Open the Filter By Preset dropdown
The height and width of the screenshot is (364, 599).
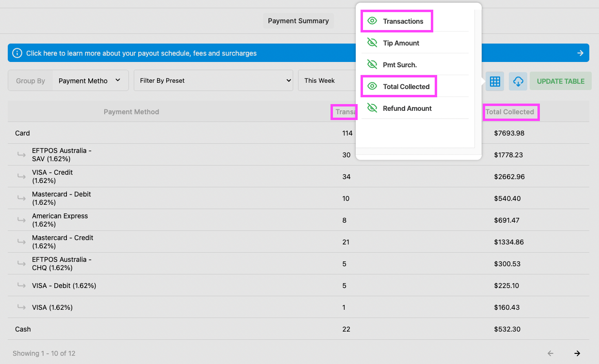click(x=213, y=81)
